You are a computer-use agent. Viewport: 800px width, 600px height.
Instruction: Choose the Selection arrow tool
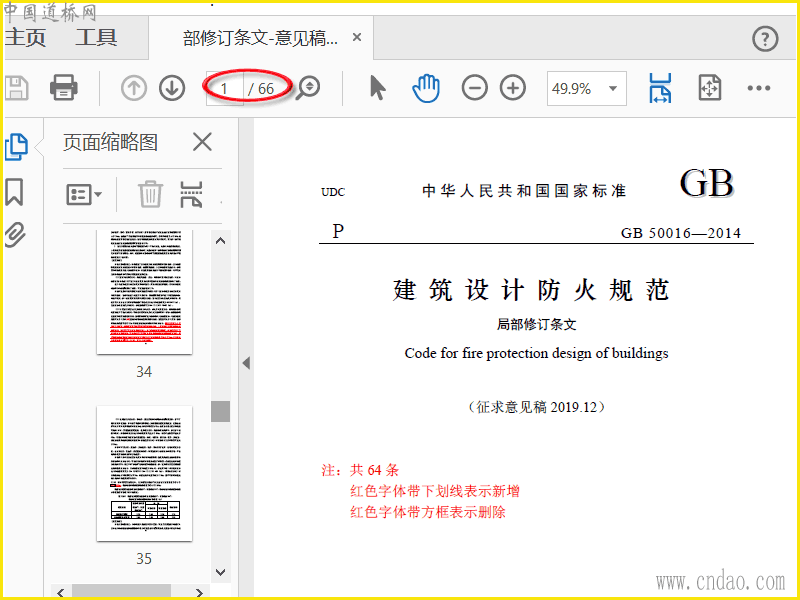(378, 88)
